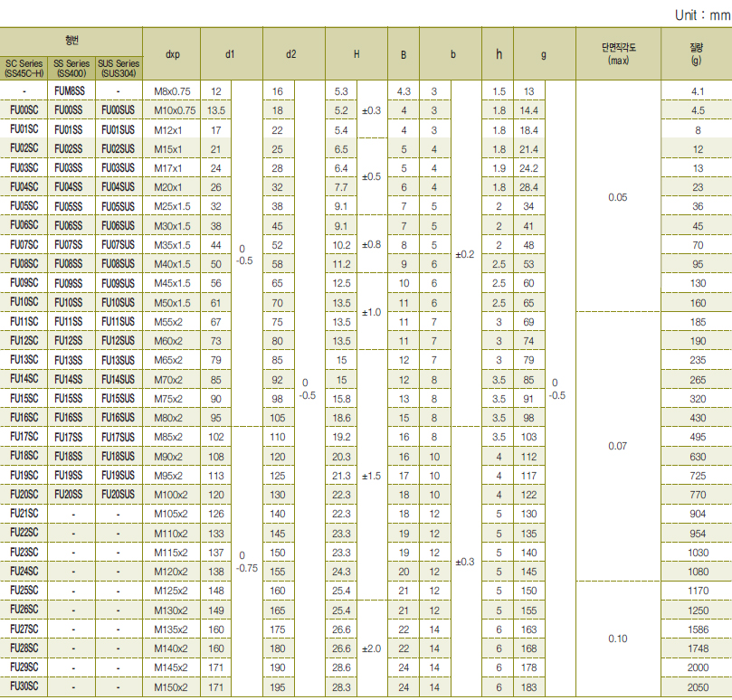Select the H tolerance ±1.5
Image resolution: width=732 pixels, height=700 pixels.
[372, 476]
